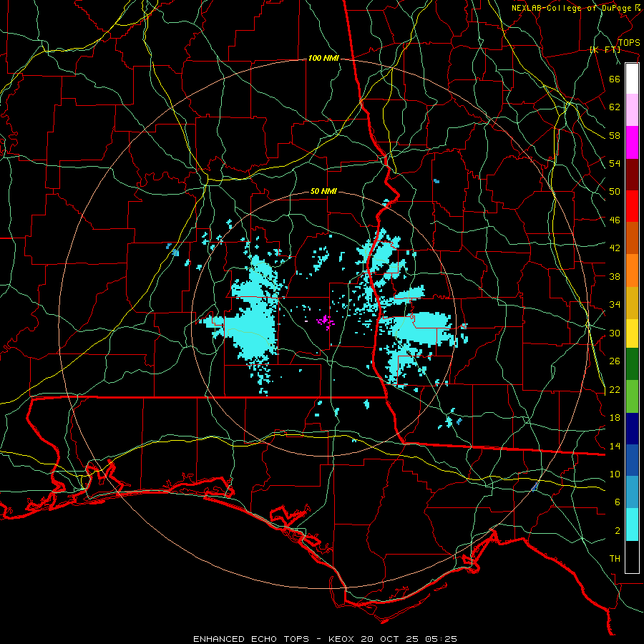Click the 14 legend value
The height and width of the screenshot is (644, 644).
pyautogui.click(x=615, y=446)
